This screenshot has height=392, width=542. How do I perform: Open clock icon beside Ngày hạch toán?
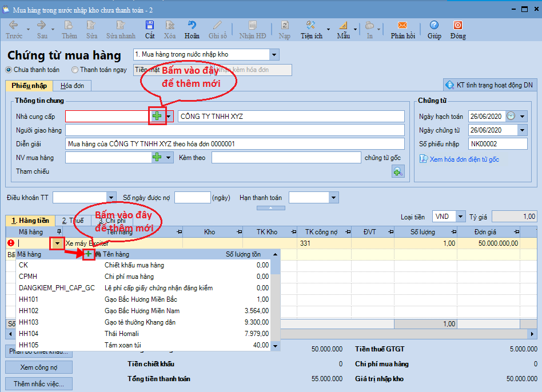[x=511, y=116]
